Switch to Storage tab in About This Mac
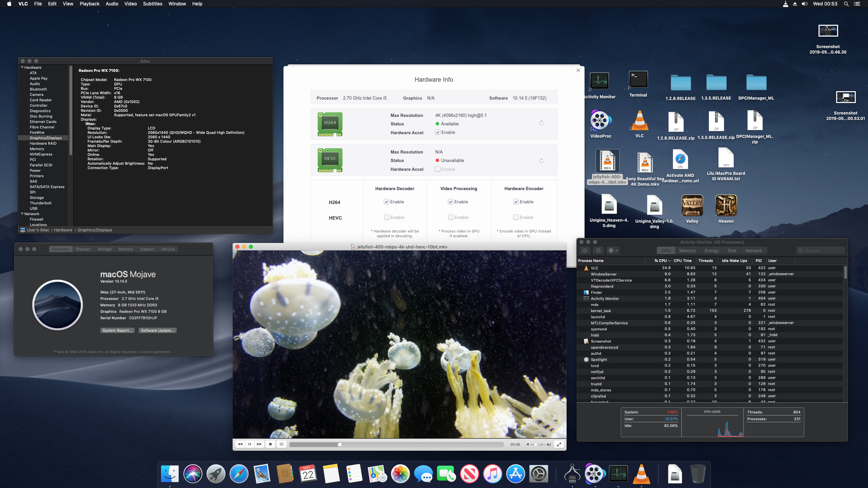The width and height of the screenshot is (868, 488). [x=104, y=249]
